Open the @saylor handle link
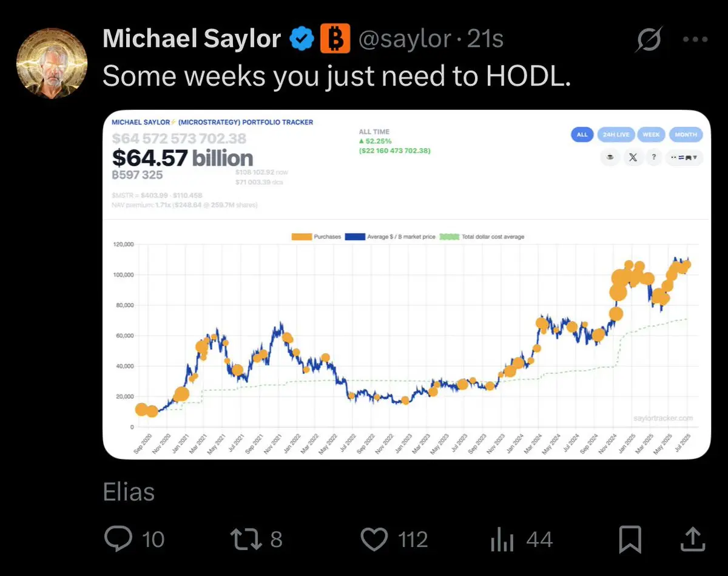Viewport: 728px width, 576px height. tap(405, 39)
